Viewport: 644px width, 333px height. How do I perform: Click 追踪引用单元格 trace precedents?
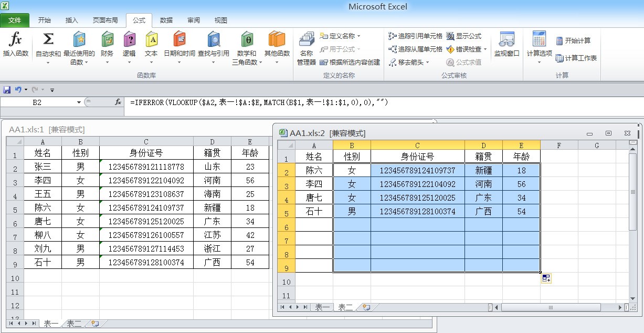point(415,36)
